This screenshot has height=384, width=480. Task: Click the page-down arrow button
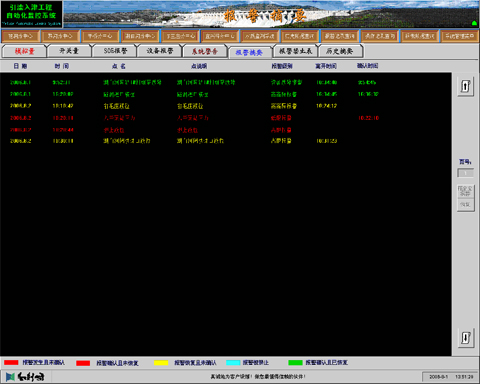pyautogui.click(x=465, y=338)
